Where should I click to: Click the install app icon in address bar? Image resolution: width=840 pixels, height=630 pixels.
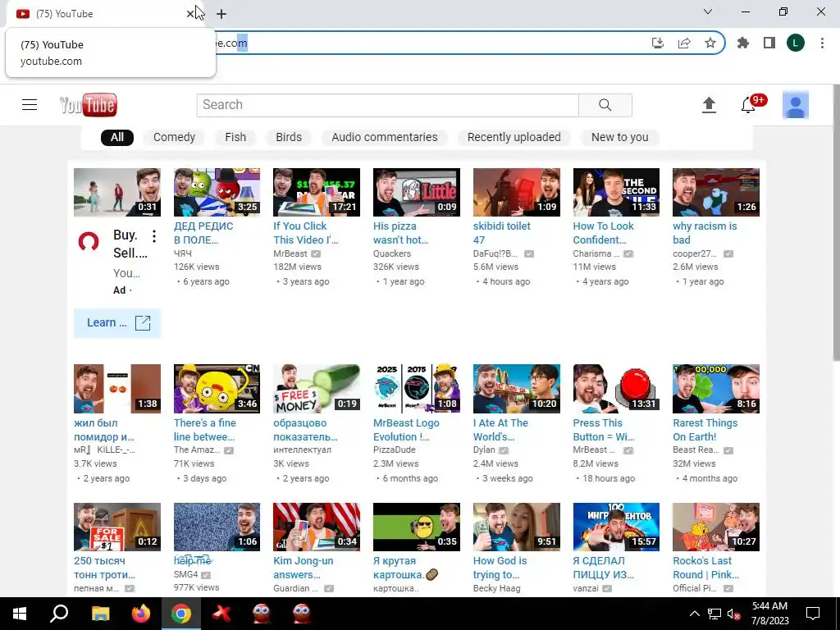pos(658,43)
